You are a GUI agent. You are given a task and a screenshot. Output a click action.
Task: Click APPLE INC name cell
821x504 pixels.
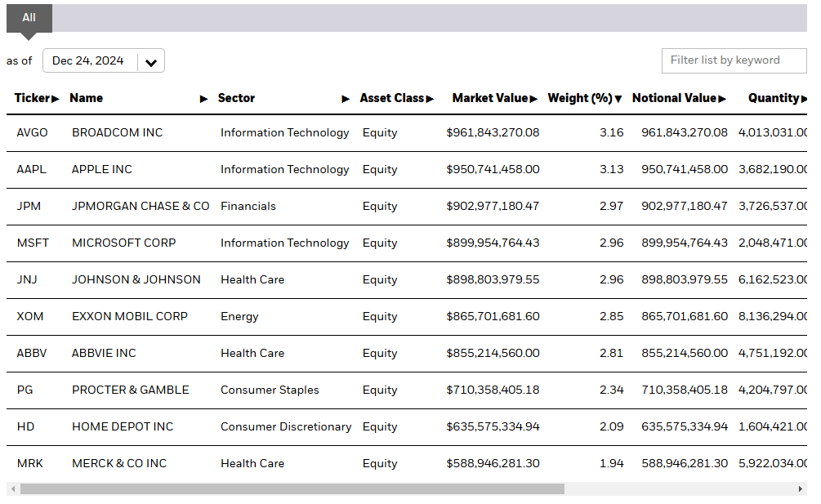pyautogui.click(x=102, y=170)
